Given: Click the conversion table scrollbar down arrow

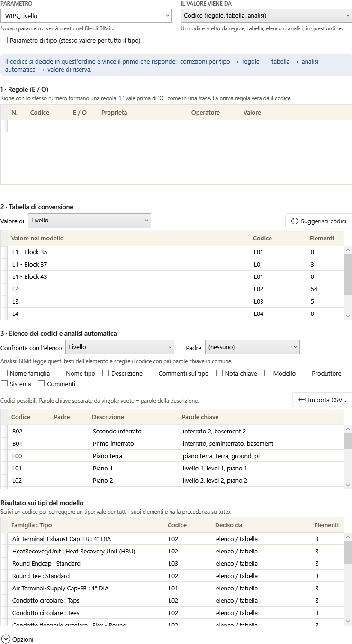Looking at the screenshot, I should click(348, 315).
